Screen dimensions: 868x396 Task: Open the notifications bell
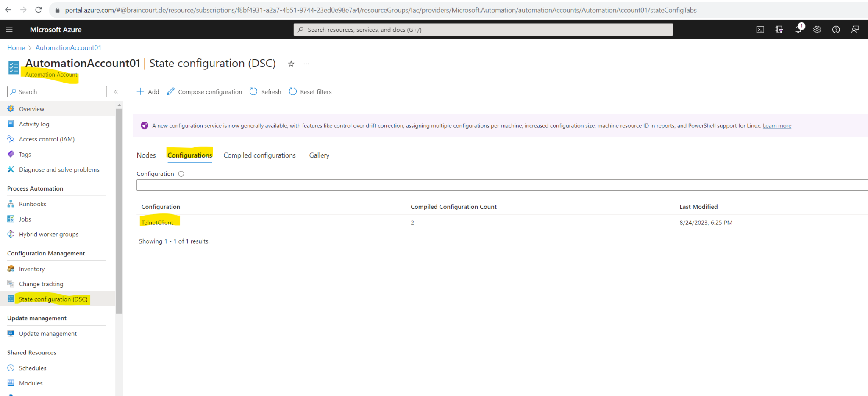(798, 29)
